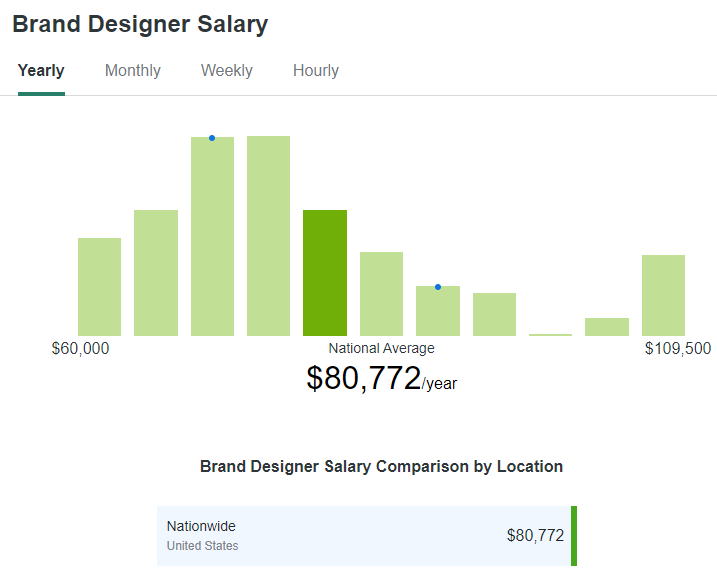The height and width of the screenshot is (580, 717).
Task: Click the leftmost histogram bar above $60,000
Action: coord(99,287)
